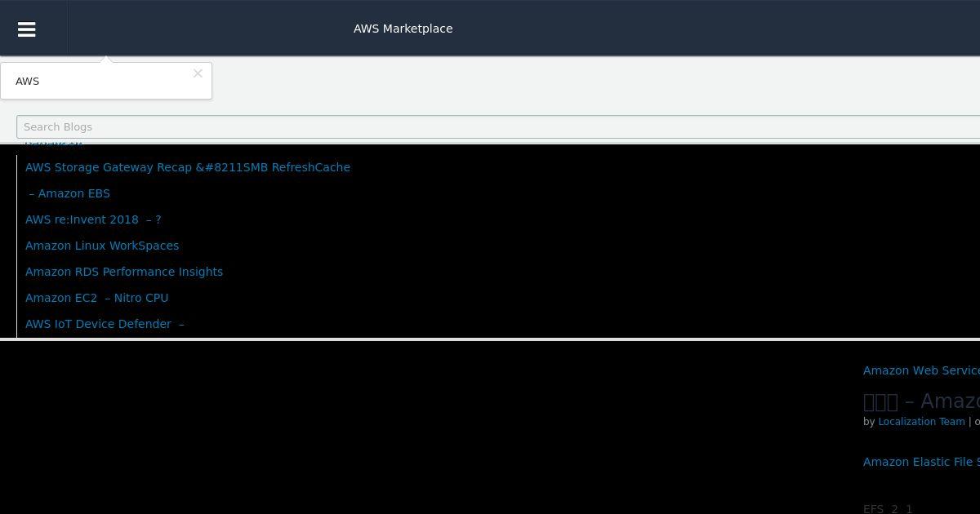Open AWS Storage Gateway Recap post
Viewport: 980px width, 514px height.
[x=188, y=167]
